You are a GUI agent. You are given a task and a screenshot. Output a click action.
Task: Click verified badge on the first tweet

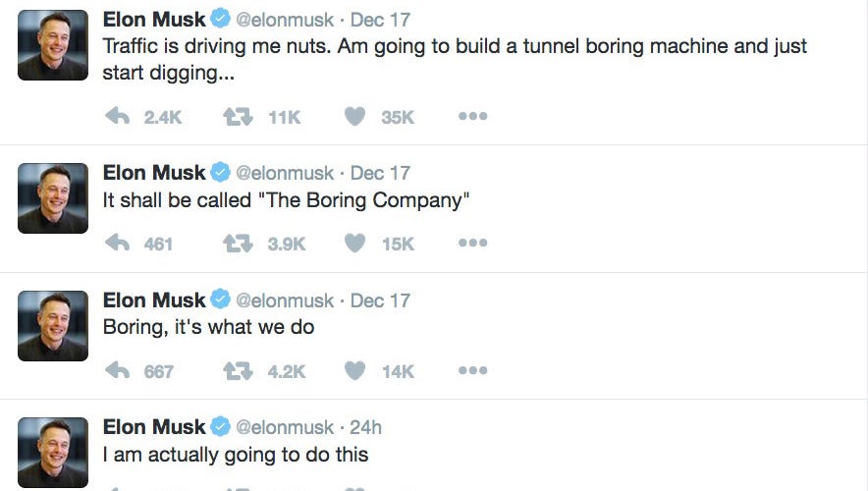click(x=221, y=19)
